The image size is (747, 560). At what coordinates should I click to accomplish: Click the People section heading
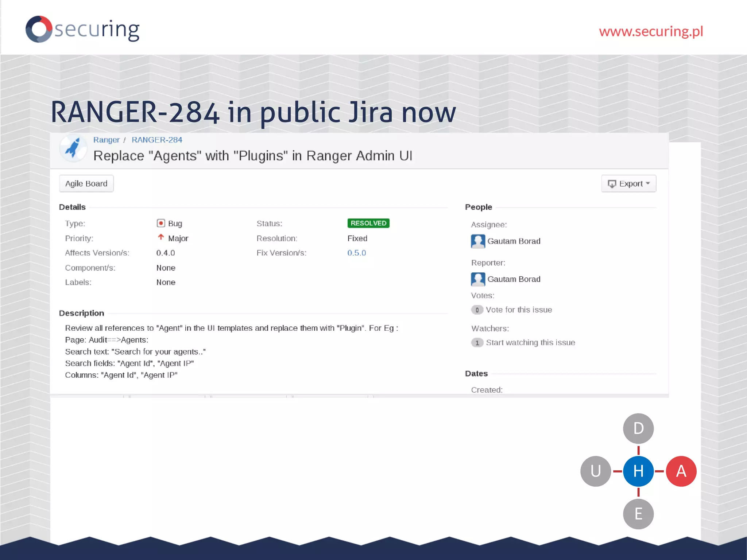479,207
